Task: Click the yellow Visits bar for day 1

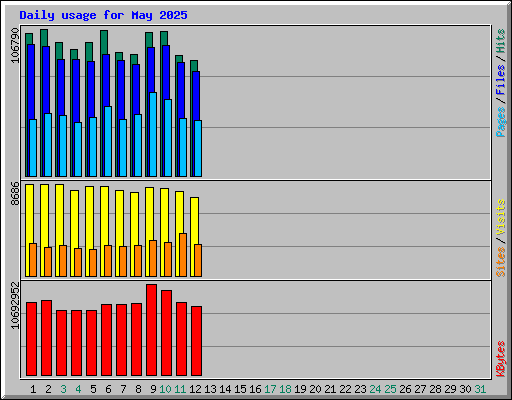Action: click(x=28, y=213)
